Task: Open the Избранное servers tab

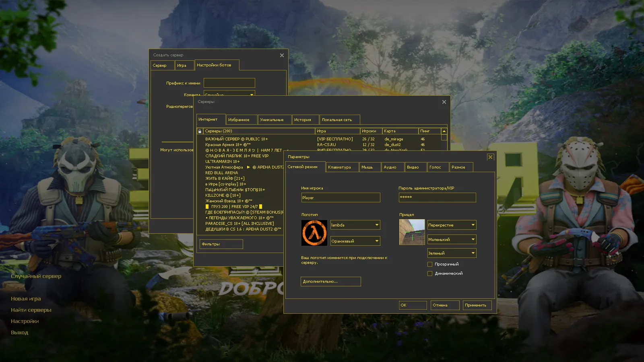Action: coord(241,120)
